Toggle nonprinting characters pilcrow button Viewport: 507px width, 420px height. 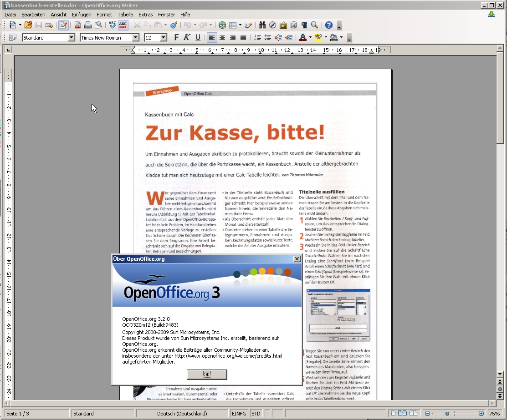coord(304,25)
